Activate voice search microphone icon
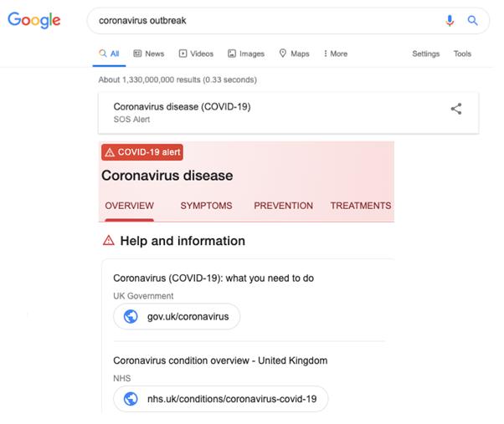 [450, 21]
